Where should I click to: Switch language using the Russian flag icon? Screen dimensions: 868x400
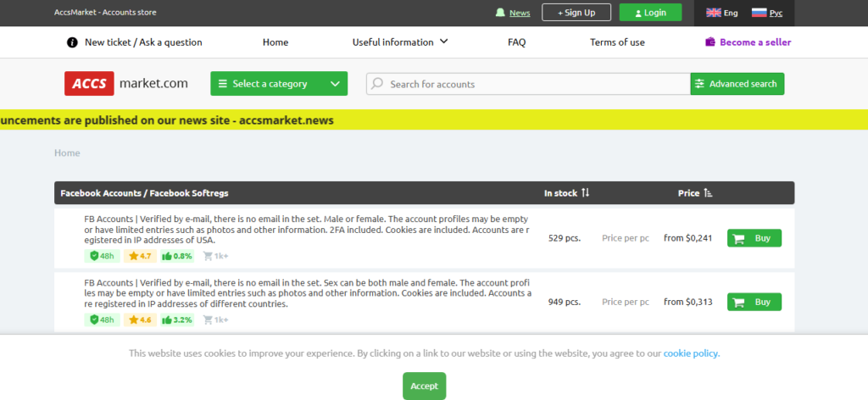tap(759, 13)
